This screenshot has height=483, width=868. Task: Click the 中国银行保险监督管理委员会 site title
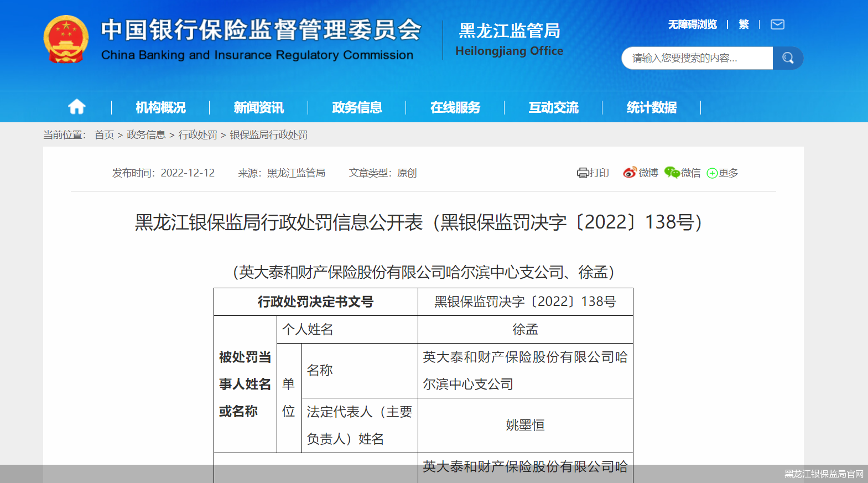click(261, 30)
